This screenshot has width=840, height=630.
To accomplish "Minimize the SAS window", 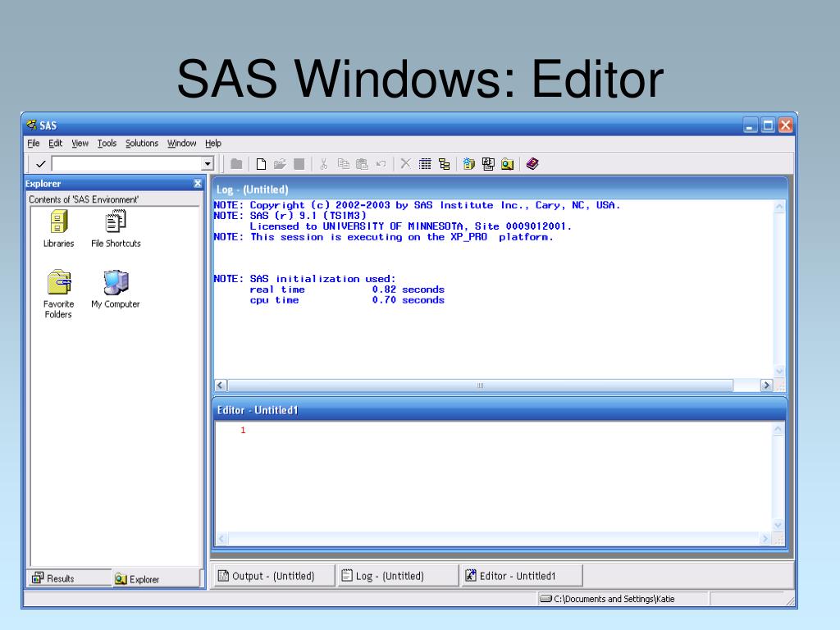I will coord(750,126).
